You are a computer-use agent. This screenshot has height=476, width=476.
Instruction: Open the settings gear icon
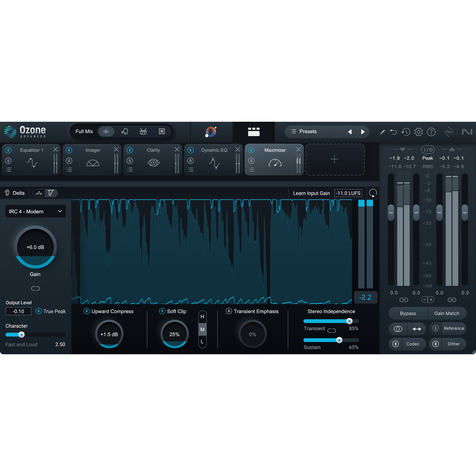[419, 132]
